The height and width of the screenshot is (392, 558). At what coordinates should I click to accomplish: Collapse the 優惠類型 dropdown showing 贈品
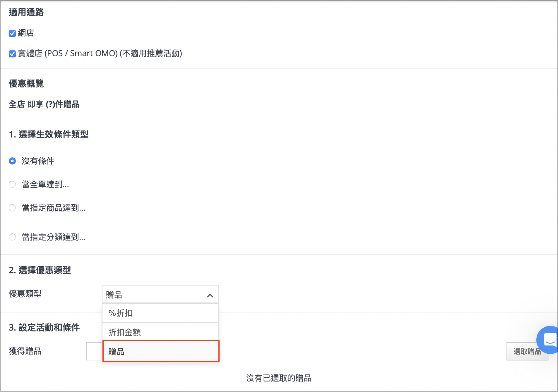tap(160, 294)
